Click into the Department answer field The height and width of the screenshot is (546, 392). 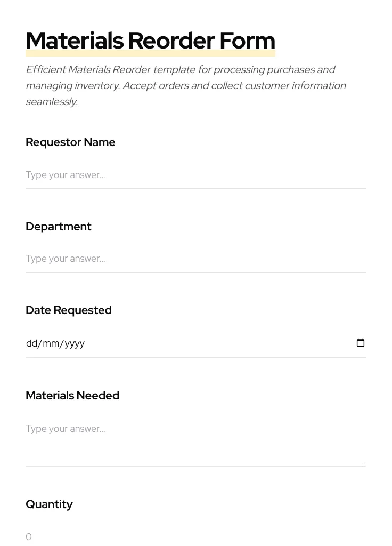click(x=195, y=259)
